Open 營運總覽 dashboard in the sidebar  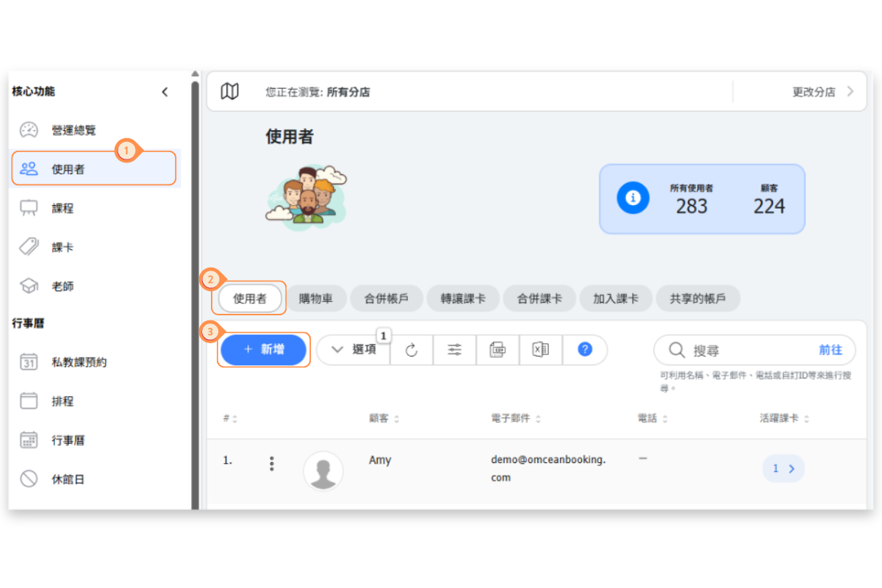(x=73, y=130)
